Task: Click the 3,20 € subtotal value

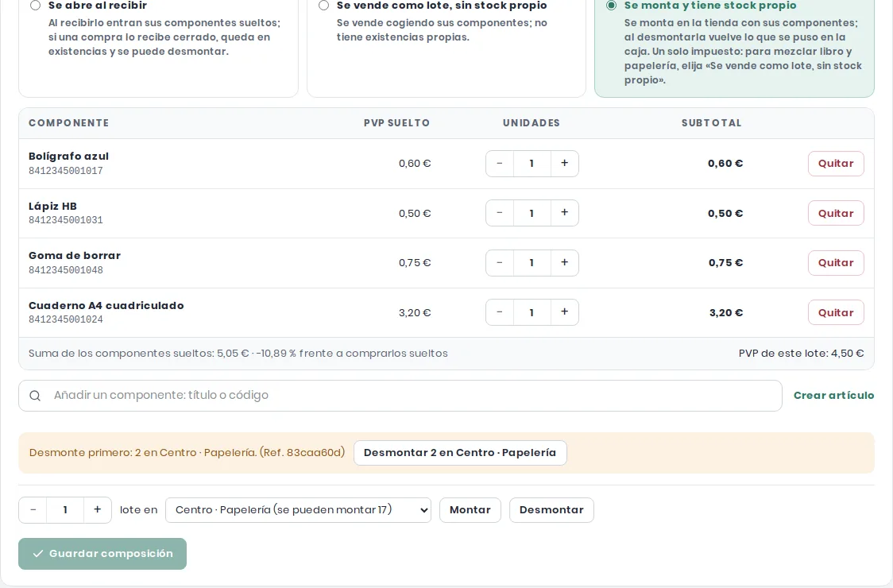Action: [725, 313]
